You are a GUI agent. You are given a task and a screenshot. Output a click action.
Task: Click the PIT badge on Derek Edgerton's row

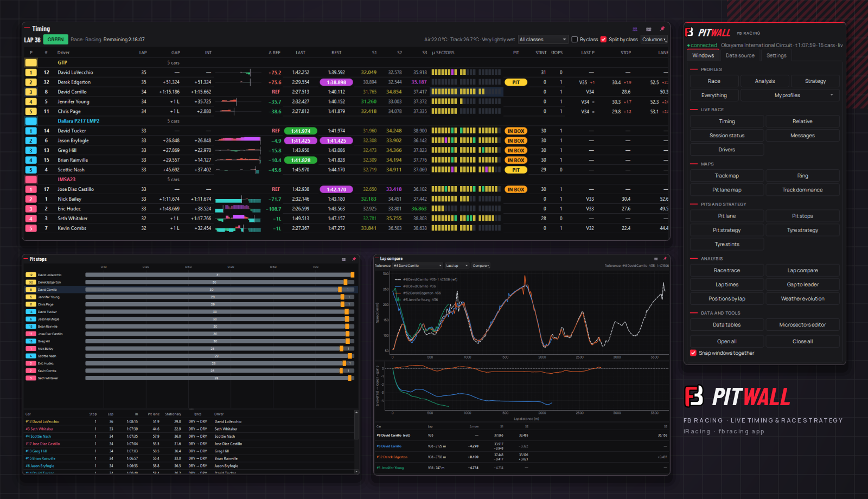point(516,82)
